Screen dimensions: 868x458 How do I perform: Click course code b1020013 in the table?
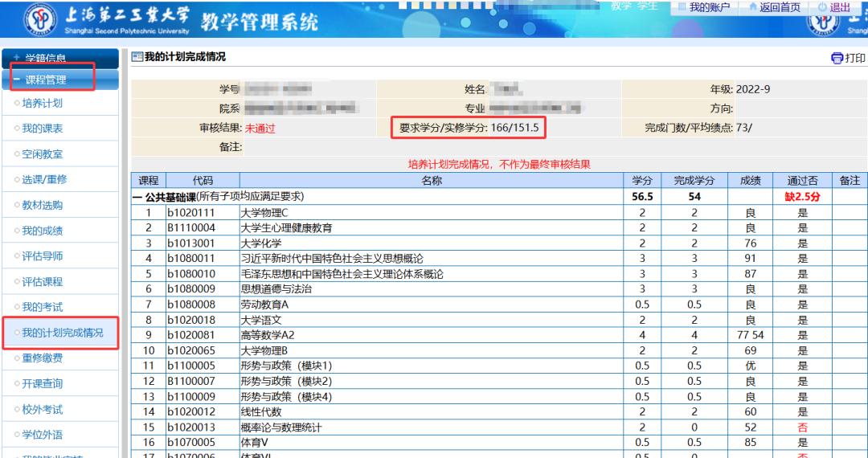point(191,427)
